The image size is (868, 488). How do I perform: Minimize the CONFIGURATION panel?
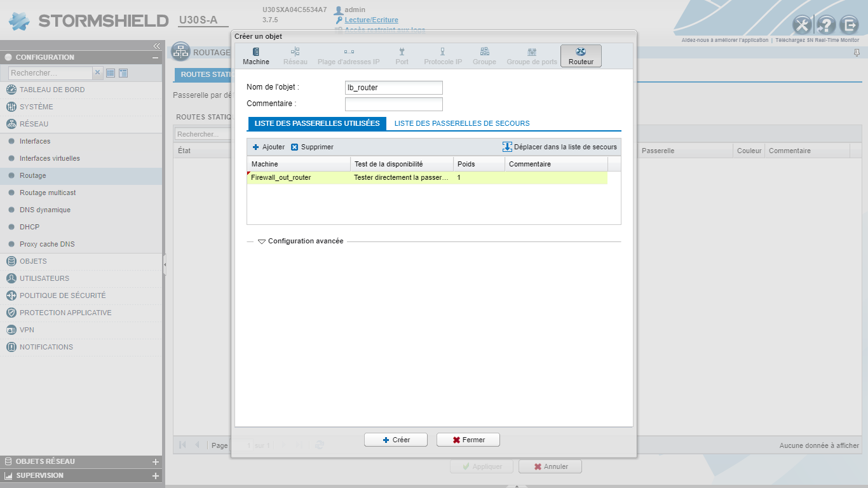pos(155,57)
